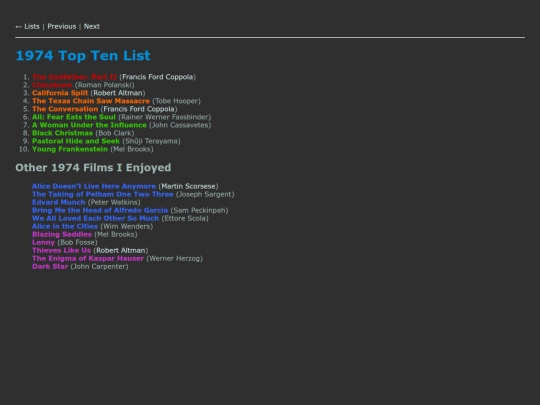
Task: Click director name Martin Scorsese
Action: click(188, 186)
